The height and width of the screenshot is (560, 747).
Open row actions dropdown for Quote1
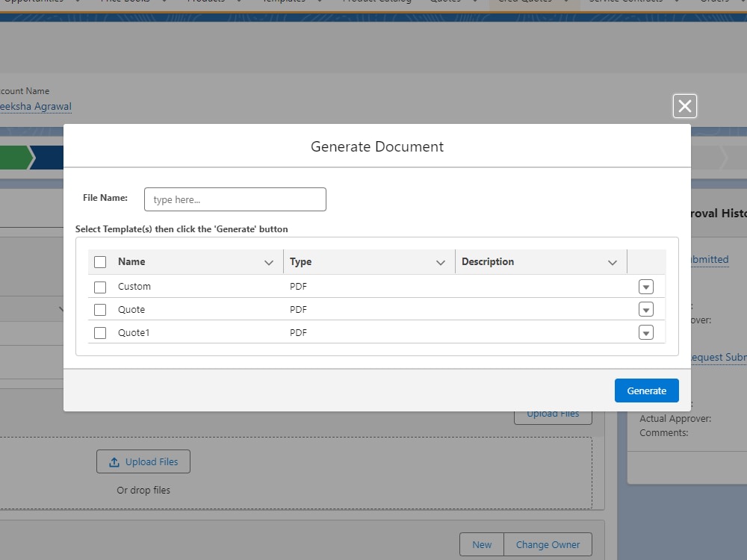click(646, 333)
